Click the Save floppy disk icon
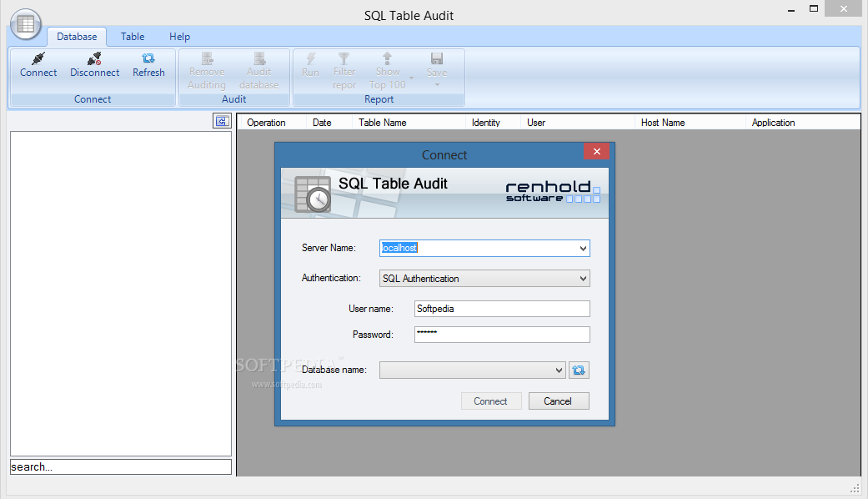The height and width of the screenshot is (499, 868). click(437, 58)
